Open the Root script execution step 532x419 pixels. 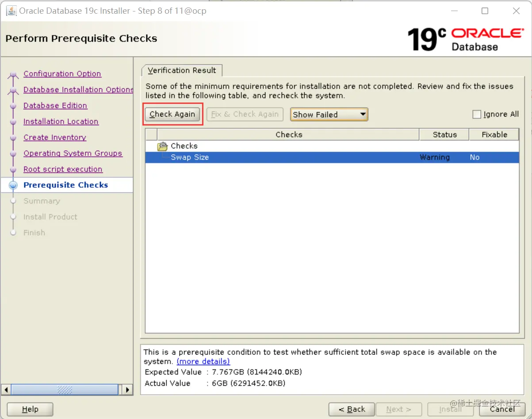coord(63,169)
